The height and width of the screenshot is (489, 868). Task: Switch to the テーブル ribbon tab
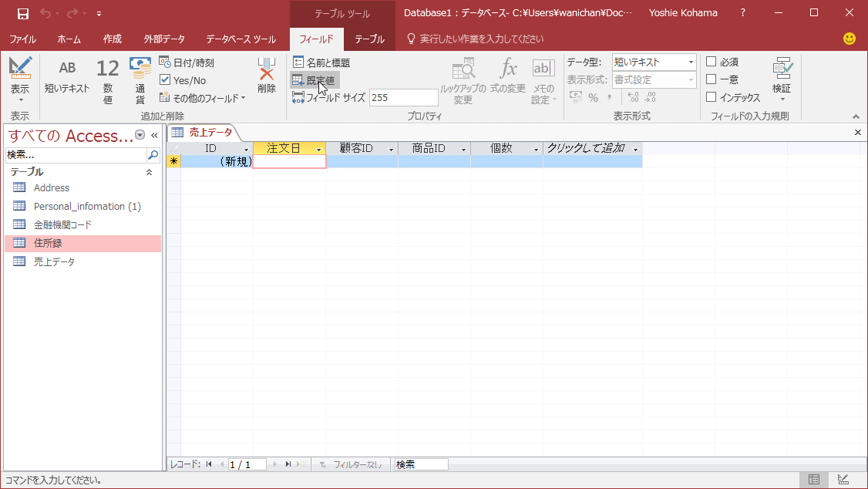pos(370,39)
